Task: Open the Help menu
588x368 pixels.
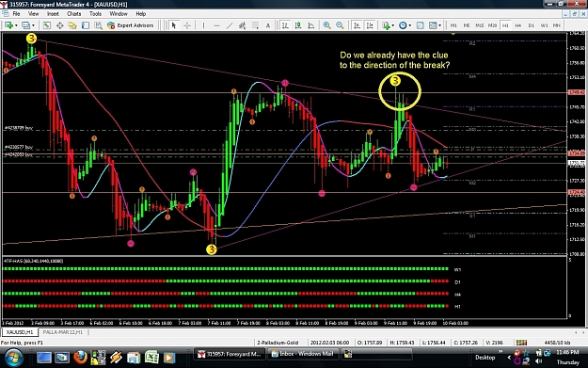Action: click(x=140, y=14)
